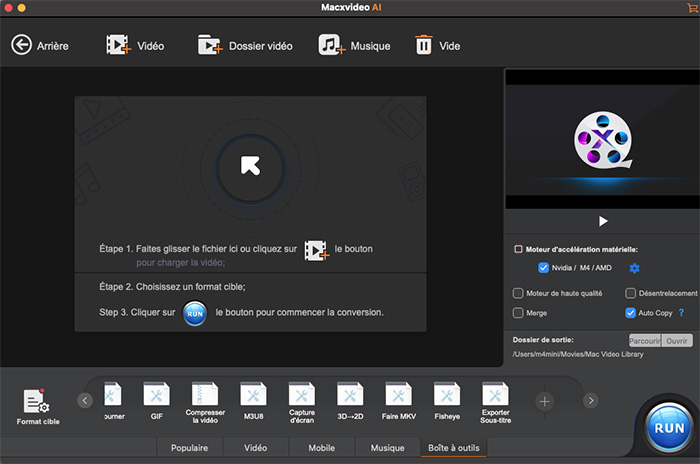Click the Macxvideo film reel logo

point(603,140)
